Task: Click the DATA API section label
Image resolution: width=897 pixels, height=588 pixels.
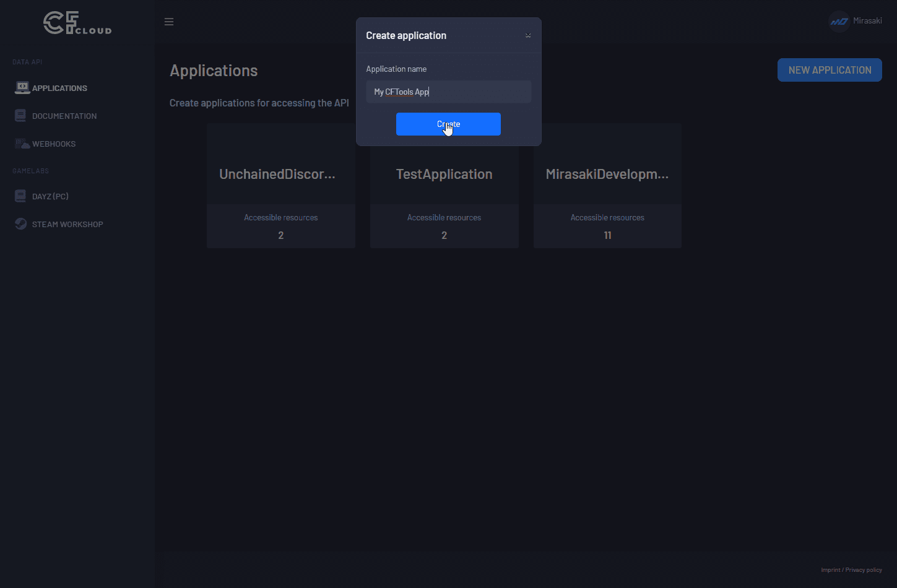Action: pos(27,62)
